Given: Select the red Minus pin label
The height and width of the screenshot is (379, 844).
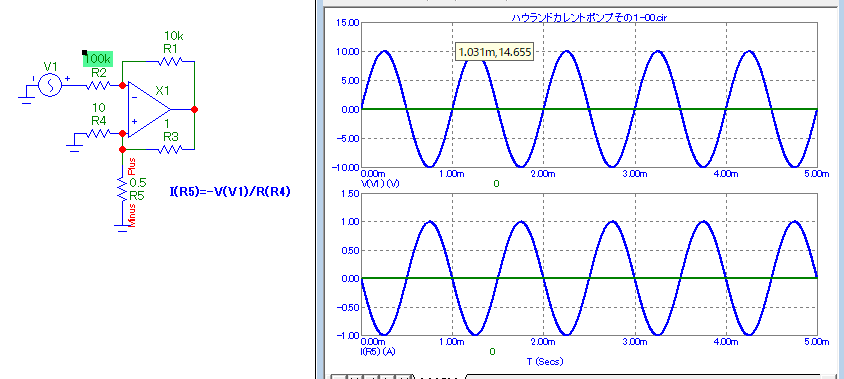Looking at the screenshot, I should [x=132, y=213].
